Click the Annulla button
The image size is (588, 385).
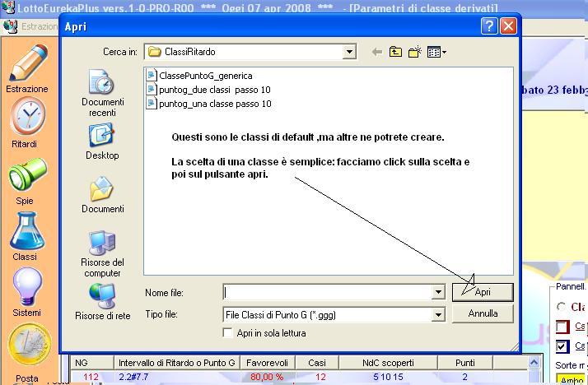(483, 313)
